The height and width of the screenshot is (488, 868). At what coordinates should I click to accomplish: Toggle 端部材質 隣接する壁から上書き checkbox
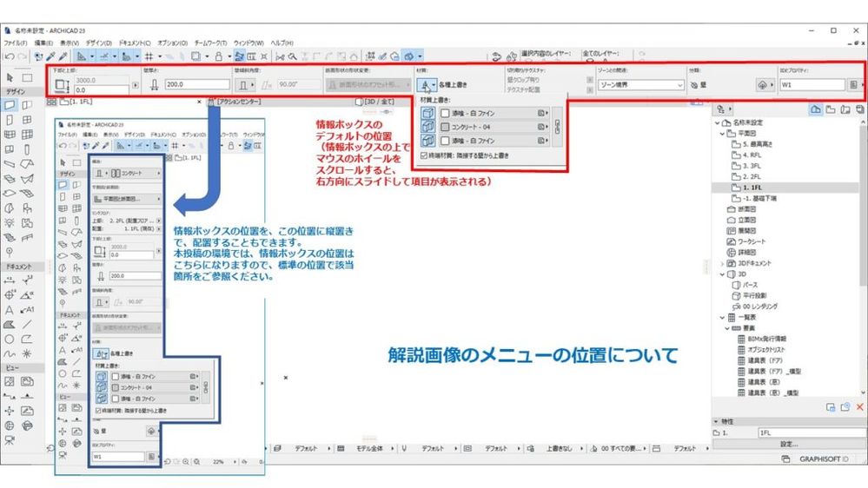click(424, 155)
